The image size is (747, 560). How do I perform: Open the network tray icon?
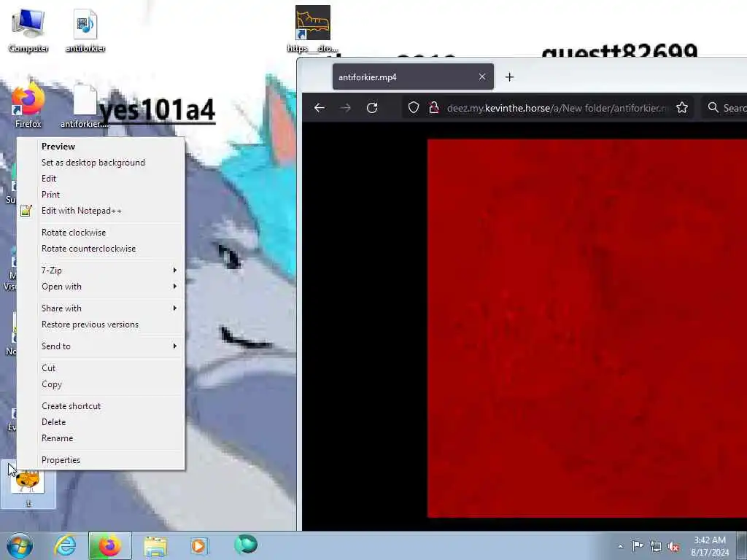click(x=656, y=546)
